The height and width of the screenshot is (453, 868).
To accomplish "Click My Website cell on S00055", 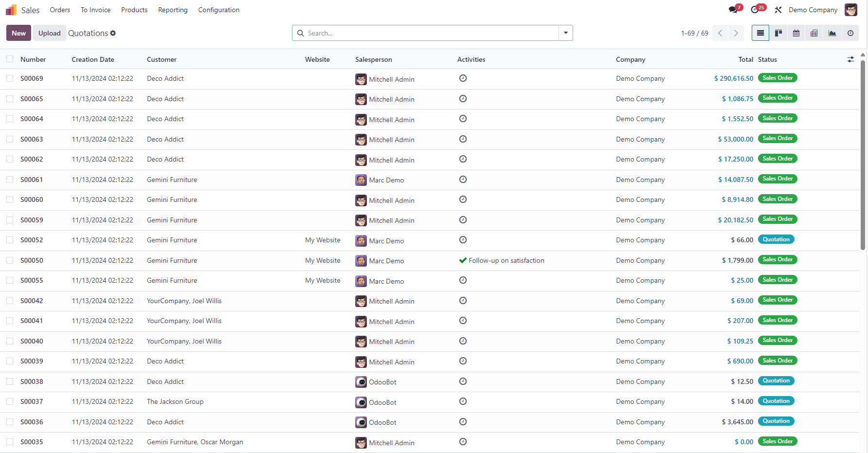I will 323,280.
